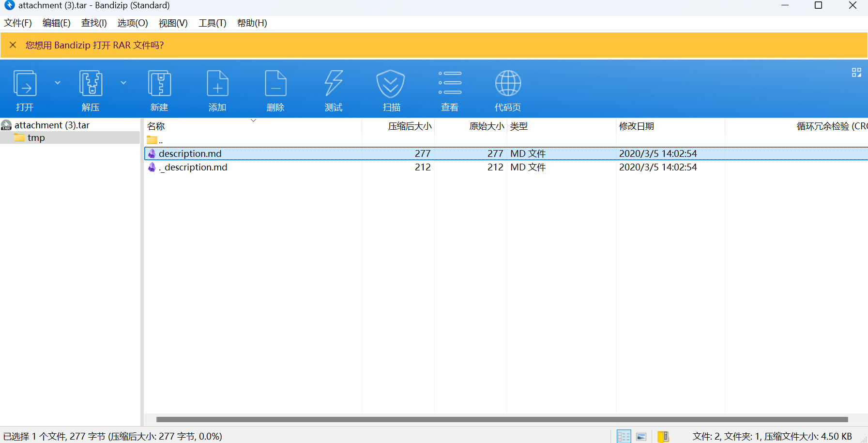The height and width of the screenshot is (443, 868).
Task: Sort by 类型 column header
Action: (x=562, y=126)
